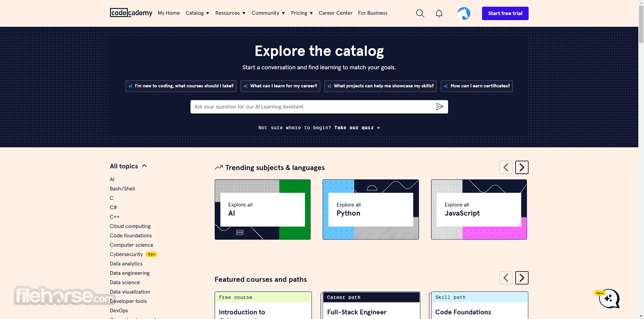Select Bash/Shell topic

coord(122,188)
